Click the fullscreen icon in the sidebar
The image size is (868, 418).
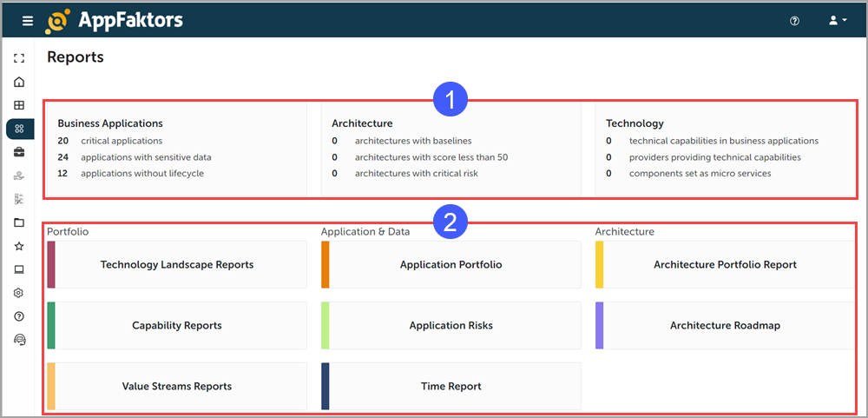(x=19, y=58)
